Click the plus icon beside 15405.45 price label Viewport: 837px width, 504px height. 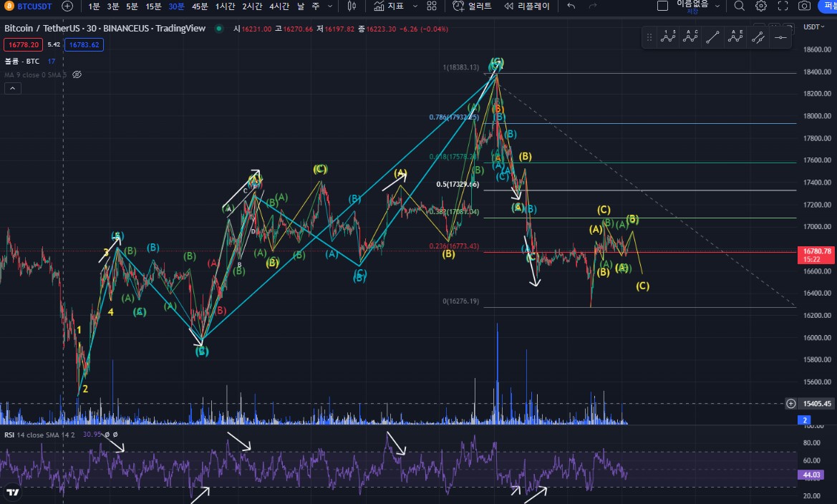(x=791, y=404)
